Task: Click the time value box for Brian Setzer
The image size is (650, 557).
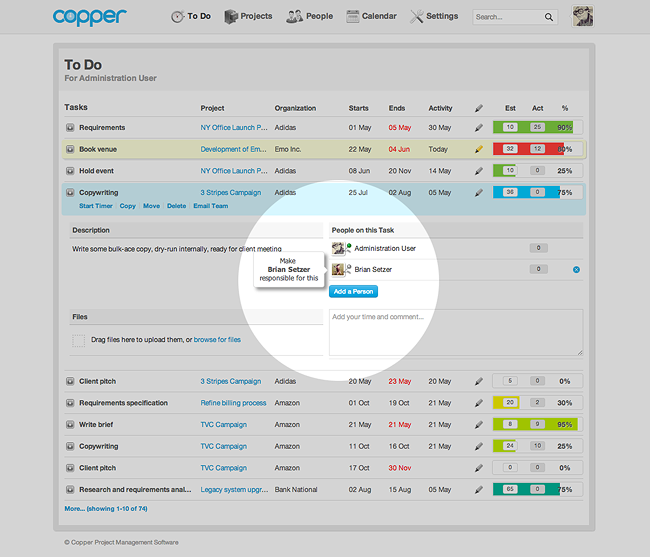Action: click(x=538, y=269)
